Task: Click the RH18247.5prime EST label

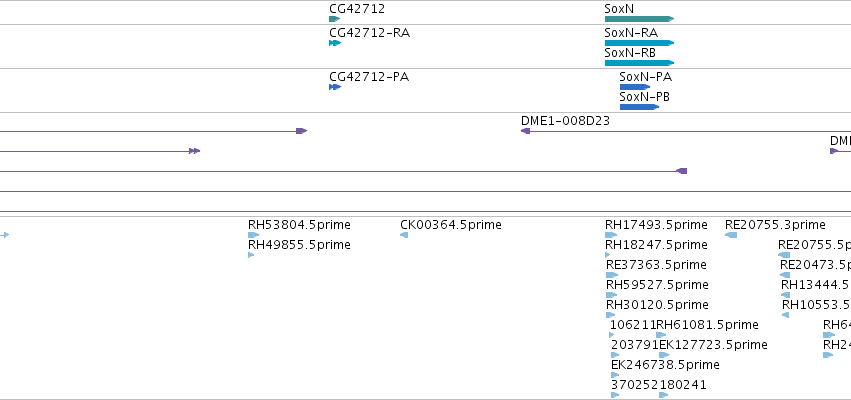Action: coord(656,245)
